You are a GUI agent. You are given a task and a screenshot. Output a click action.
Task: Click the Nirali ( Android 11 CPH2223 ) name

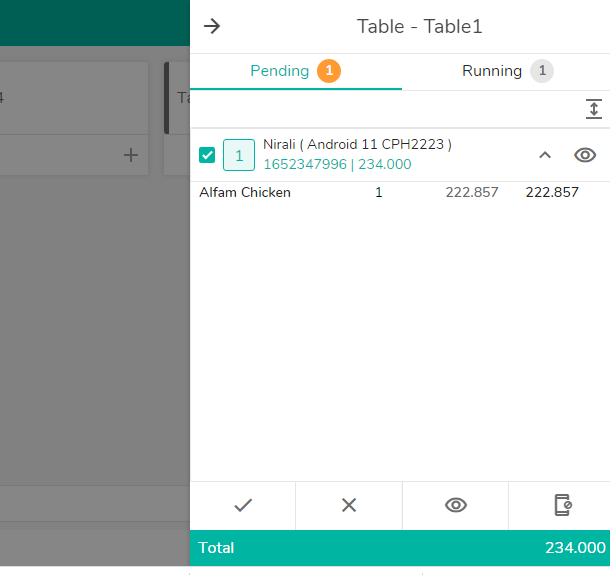click(357, 145)
